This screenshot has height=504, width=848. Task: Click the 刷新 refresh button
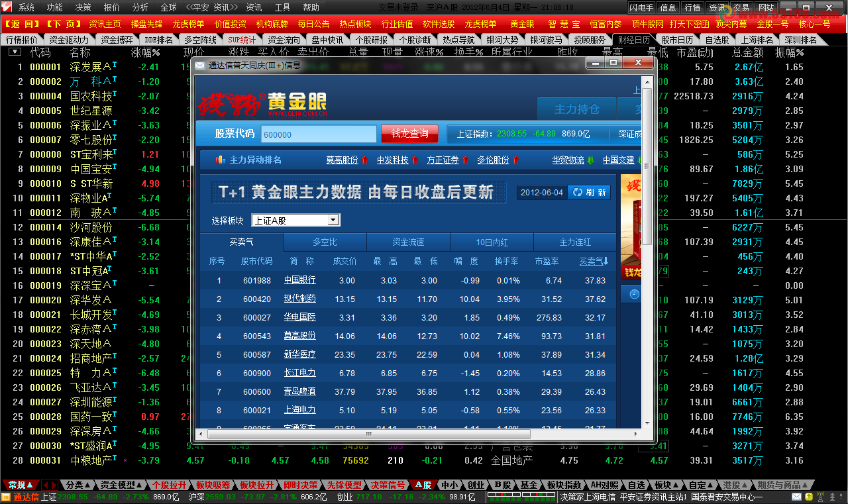pos(589,193)
